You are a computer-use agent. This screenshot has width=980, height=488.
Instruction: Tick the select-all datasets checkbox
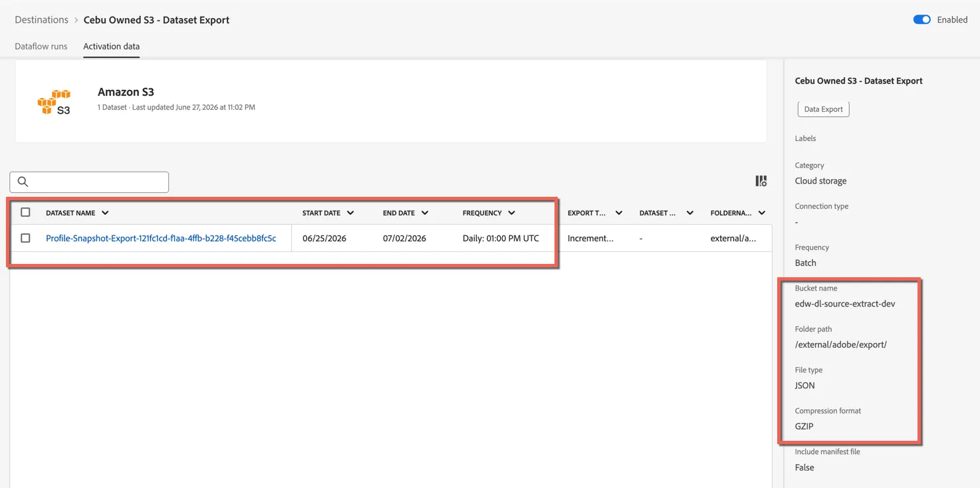click(25, 212)
